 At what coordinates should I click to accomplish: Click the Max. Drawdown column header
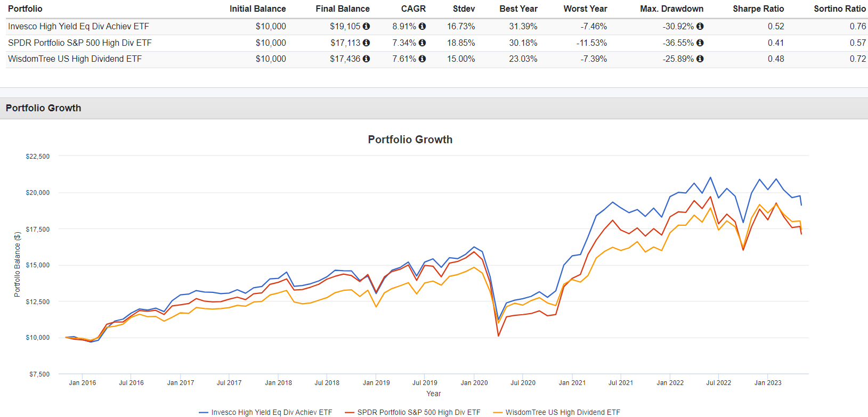[671, 9]
